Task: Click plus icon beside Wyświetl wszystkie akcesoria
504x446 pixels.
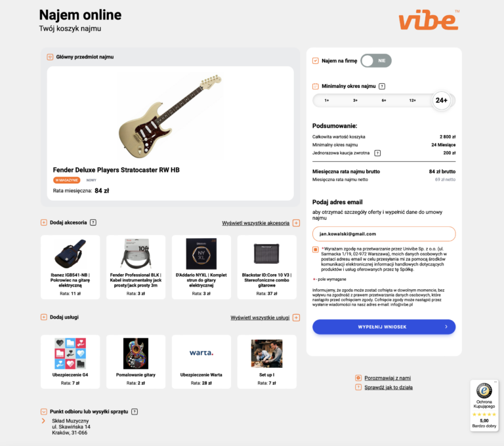Action: 297,223
